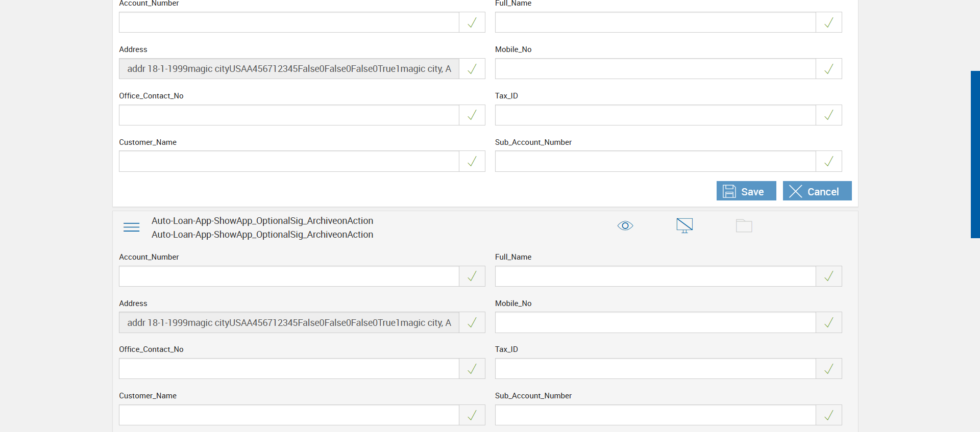Viewport: 980px width, 432px height.
Task: Click the Address field in the Auto-Loan-App section
Action: click(x=289, y=323)
